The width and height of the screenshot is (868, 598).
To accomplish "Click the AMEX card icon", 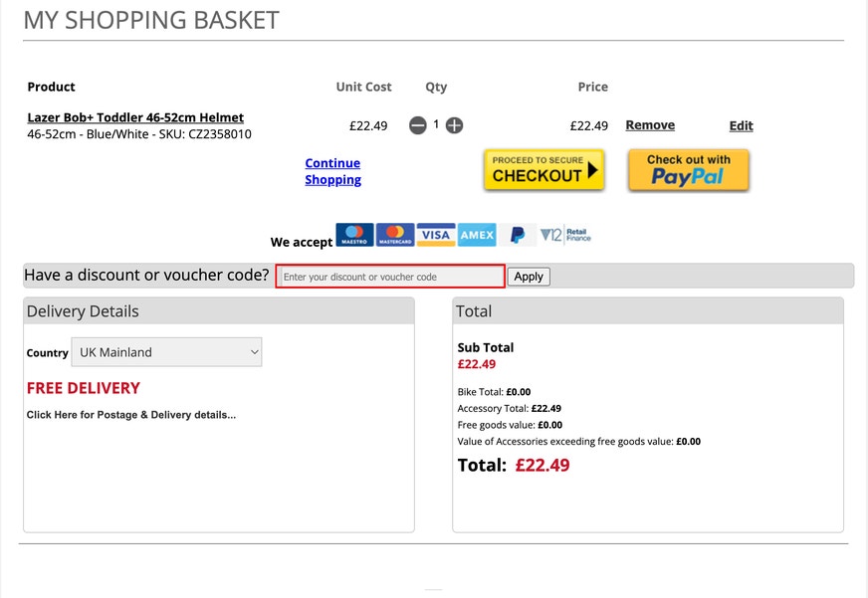I will (x=477, y=235).
